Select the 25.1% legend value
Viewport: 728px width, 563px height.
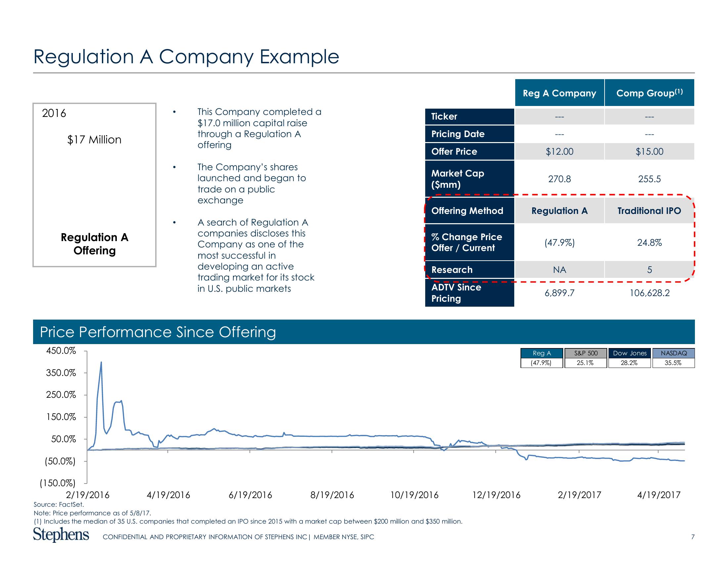586,363
